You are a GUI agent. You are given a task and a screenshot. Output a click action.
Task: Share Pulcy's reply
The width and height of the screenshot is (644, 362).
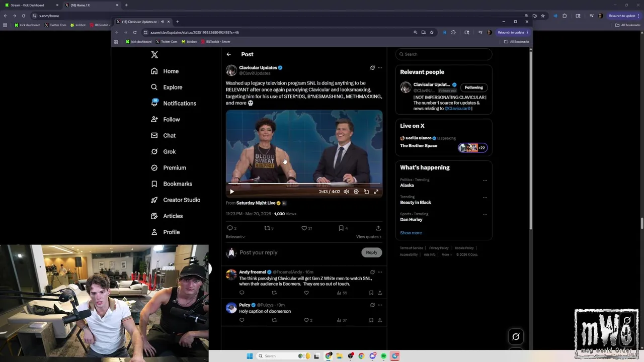pos(380,320)
